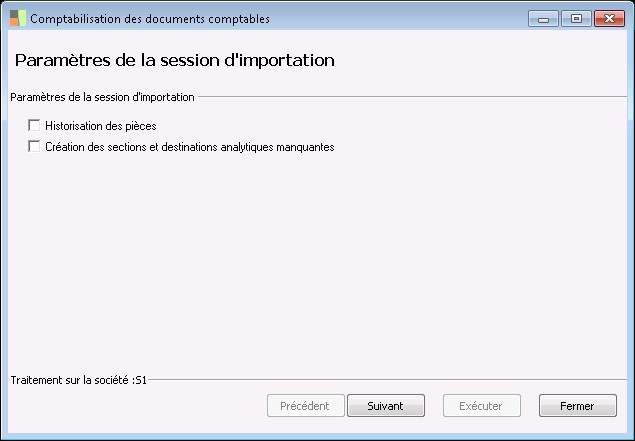Click the greyed-out Précédent button
The width and height of the screenshot is (635, 441).
305,406
